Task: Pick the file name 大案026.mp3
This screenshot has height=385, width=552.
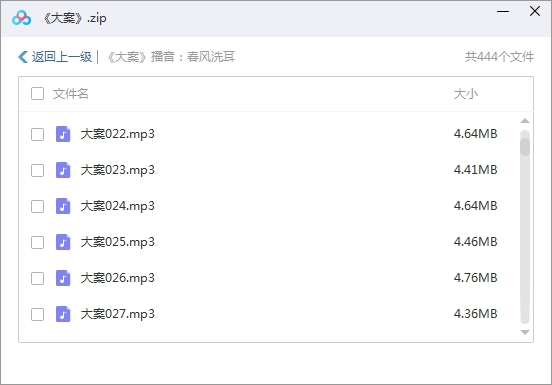Action: point(118,278)
